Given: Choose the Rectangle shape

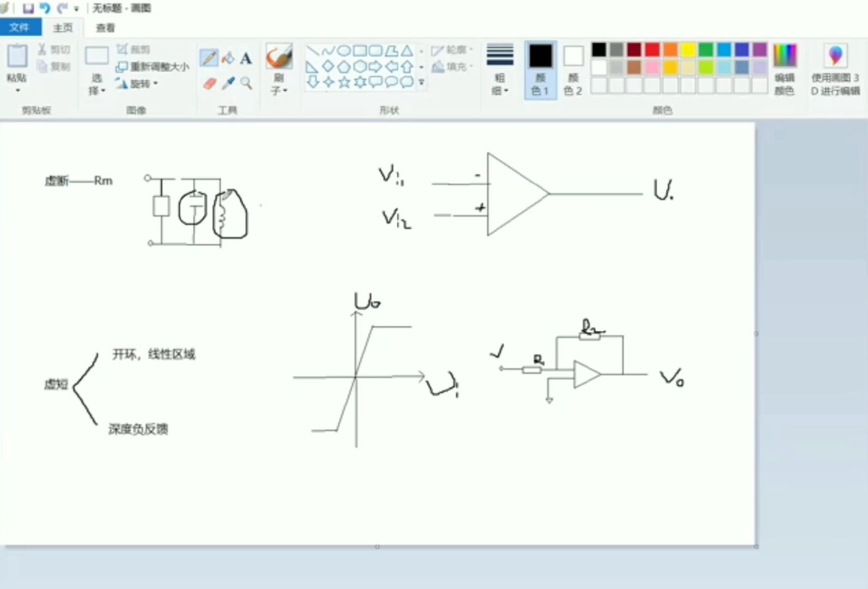Looking at the screenshot, I should click(360, 51).
